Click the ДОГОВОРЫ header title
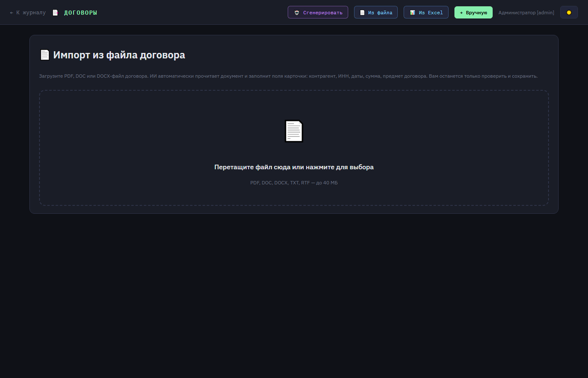Screen dimensions: 588x378 (81, 13)
